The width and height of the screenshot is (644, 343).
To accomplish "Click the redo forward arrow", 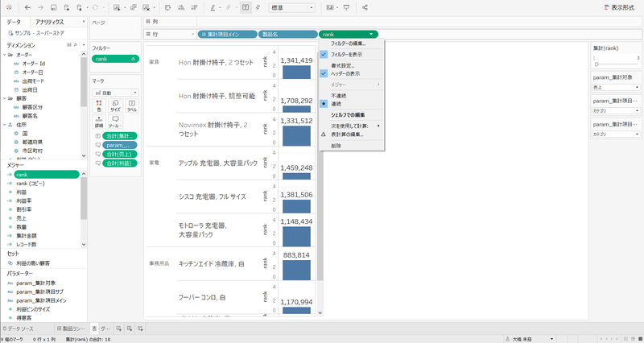I will pos(40,7).
